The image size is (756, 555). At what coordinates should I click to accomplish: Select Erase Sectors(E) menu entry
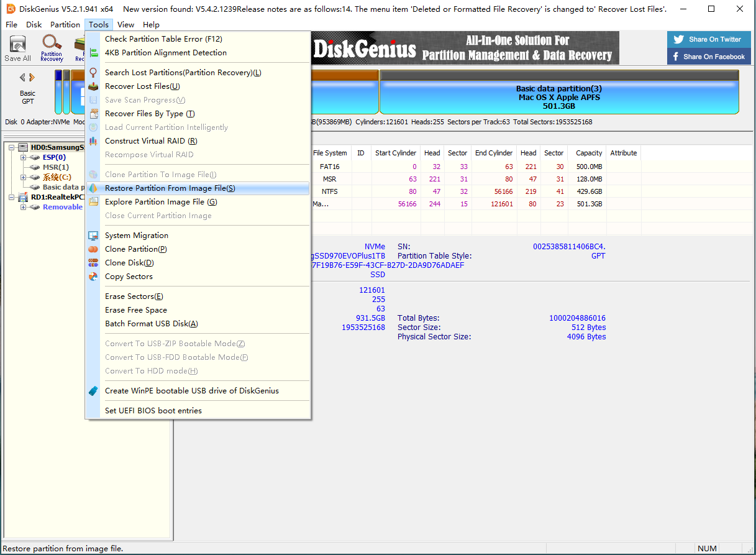click(198, 296)
